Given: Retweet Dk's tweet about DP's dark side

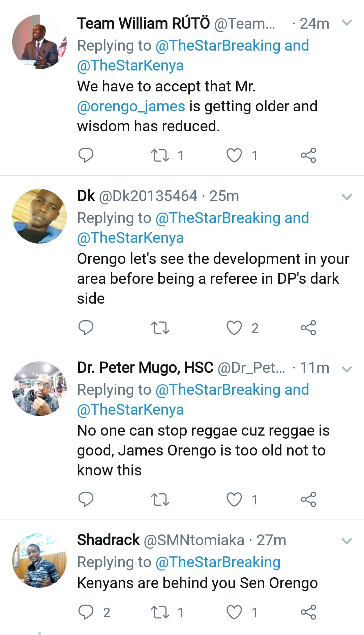Looking at the screenshot, I should pos(160,328).
